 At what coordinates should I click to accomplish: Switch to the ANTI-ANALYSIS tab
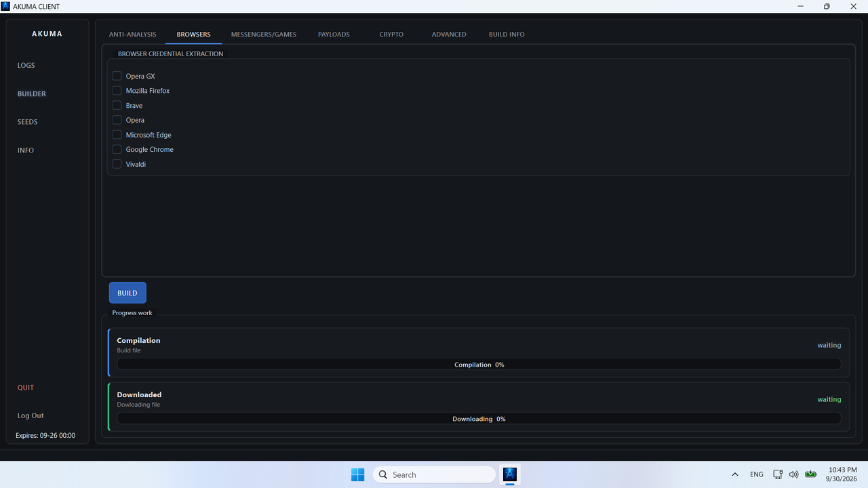(x=132, y=35)
